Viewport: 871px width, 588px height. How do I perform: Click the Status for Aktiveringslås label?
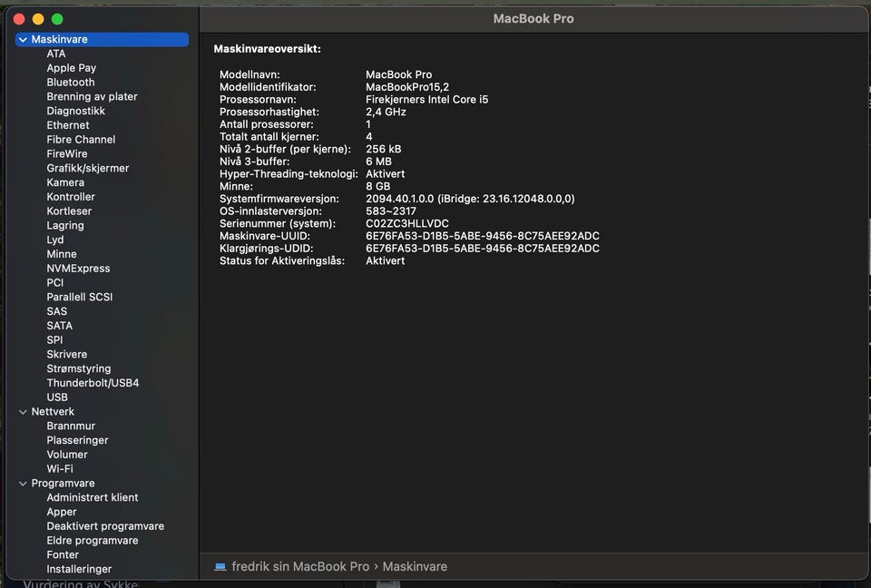pos(282,260)
